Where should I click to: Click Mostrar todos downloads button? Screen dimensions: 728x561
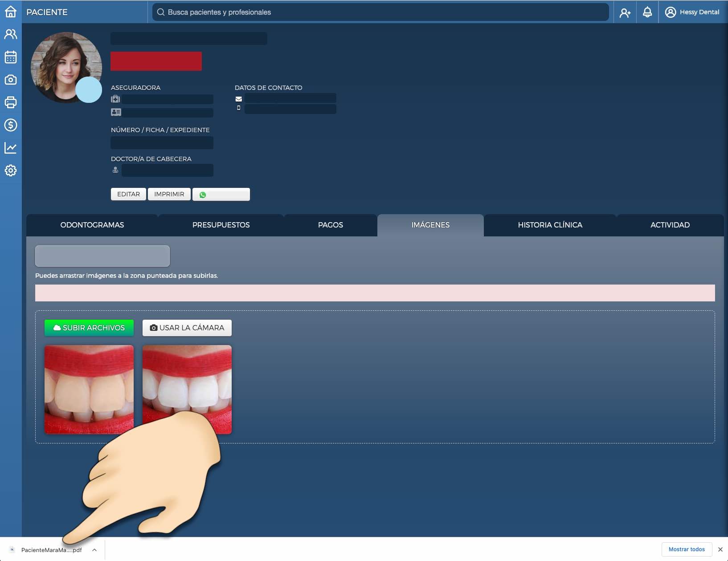point(687,549)
